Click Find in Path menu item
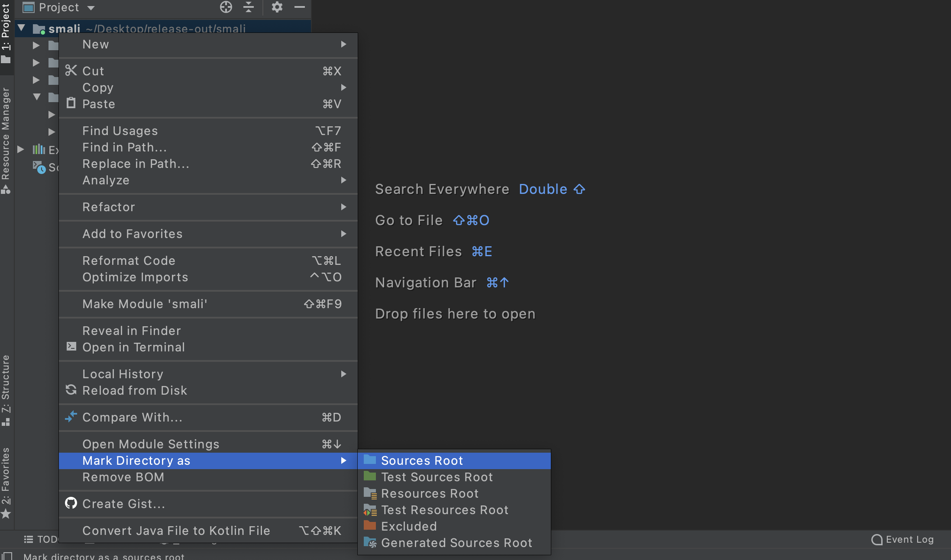 coord(124,147)
